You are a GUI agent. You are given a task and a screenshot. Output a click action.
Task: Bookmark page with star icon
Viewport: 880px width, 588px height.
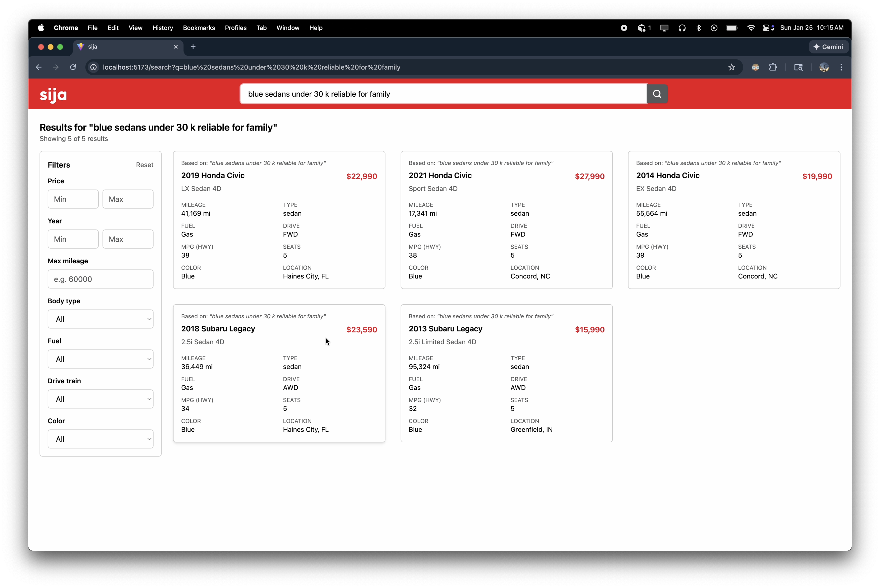[731, 67]
